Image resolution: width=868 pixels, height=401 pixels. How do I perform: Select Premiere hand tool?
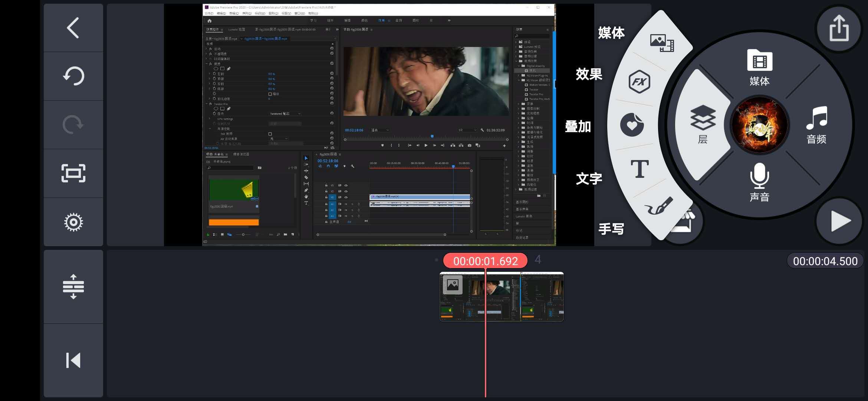pos(306,196)
